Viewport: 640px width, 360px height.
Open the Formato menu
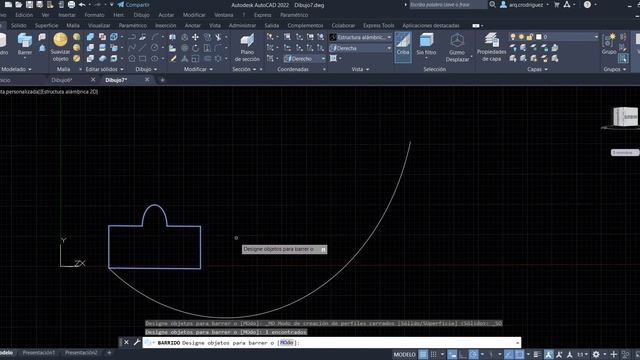94,15
